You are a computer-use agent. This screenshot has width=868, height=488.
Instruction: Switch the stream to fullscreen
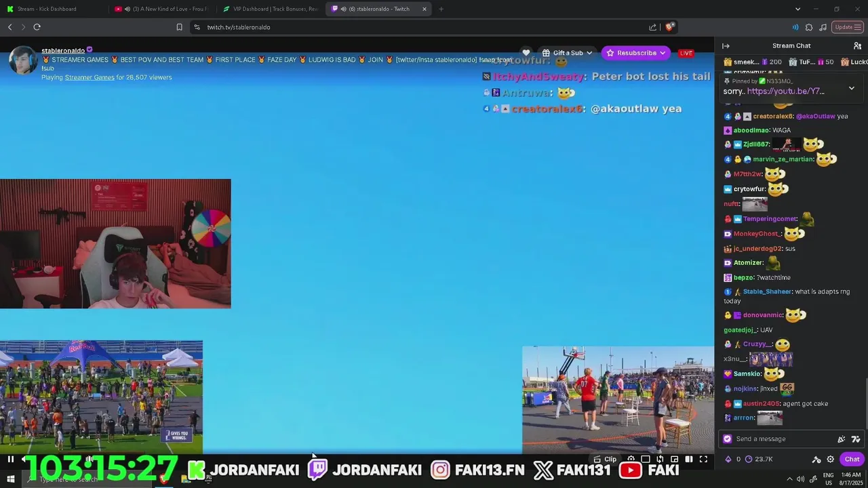(703, 459)
